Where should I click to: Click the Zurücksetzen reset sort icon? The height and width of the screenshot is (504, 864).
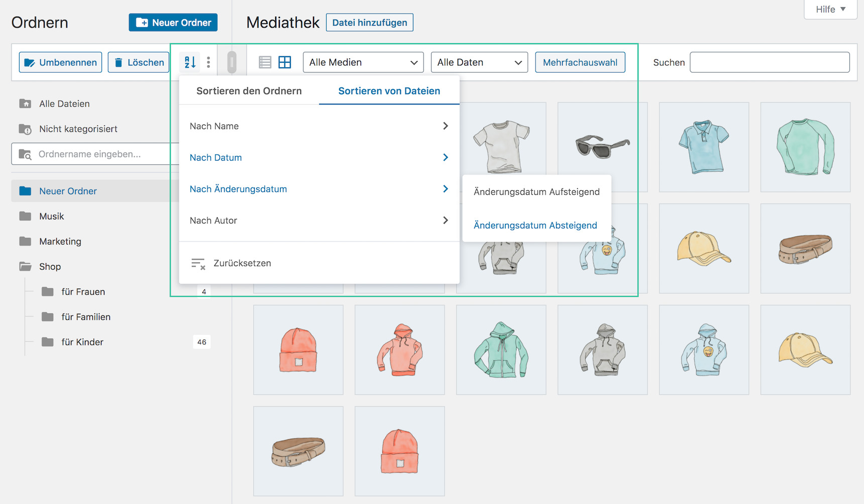(x=198, y=264)
